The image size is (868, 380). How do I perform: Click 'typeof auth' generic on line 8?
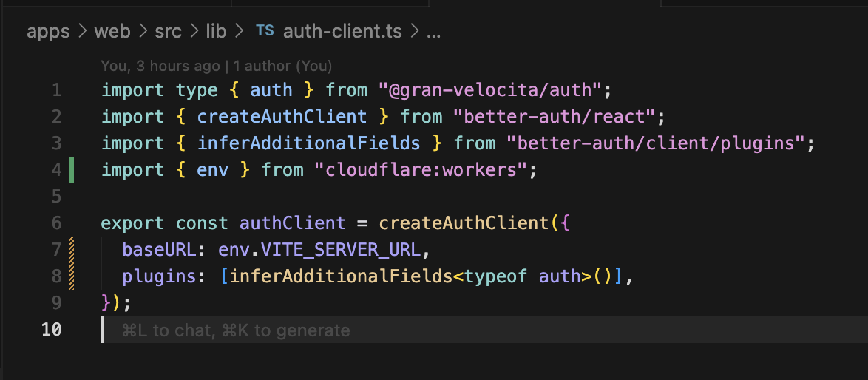[523, 276]
